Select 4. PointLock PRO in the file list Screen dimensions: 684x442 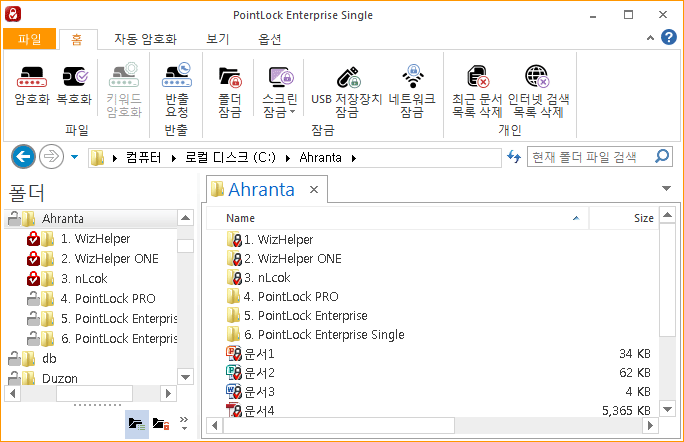(x=291, y=297)
